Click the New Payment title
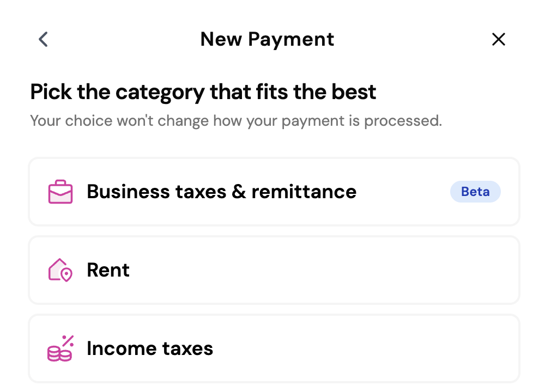Screen dimensions: 545x392 pyautogui.click(x=267, y=39)
